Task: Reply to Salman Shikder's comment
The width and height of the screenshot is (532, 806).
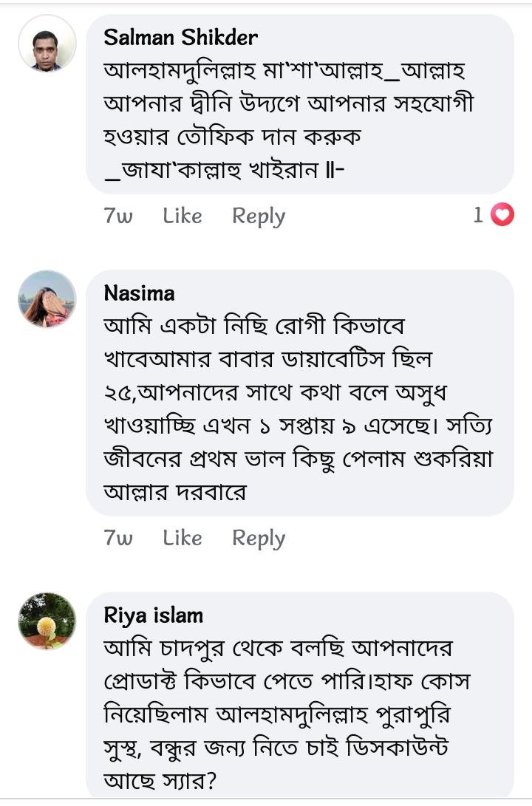Action: (259, 216)
